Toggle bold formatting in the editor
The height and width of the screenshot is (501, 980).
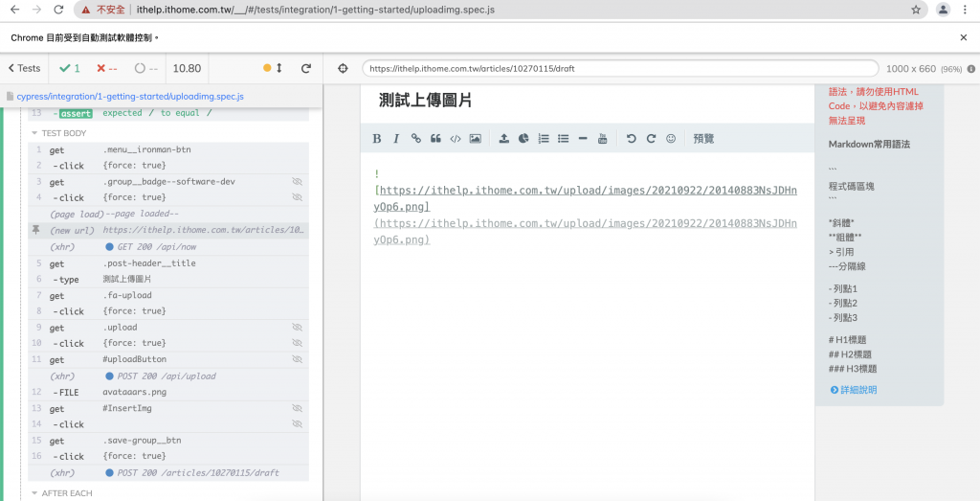[377, 139]
